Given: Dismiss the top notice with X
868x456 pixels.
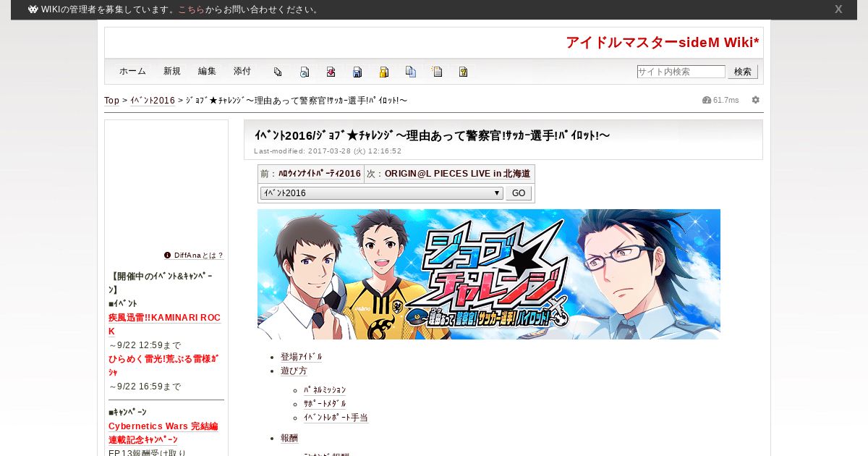Looking at the screenshot, I should click(838, 9).
